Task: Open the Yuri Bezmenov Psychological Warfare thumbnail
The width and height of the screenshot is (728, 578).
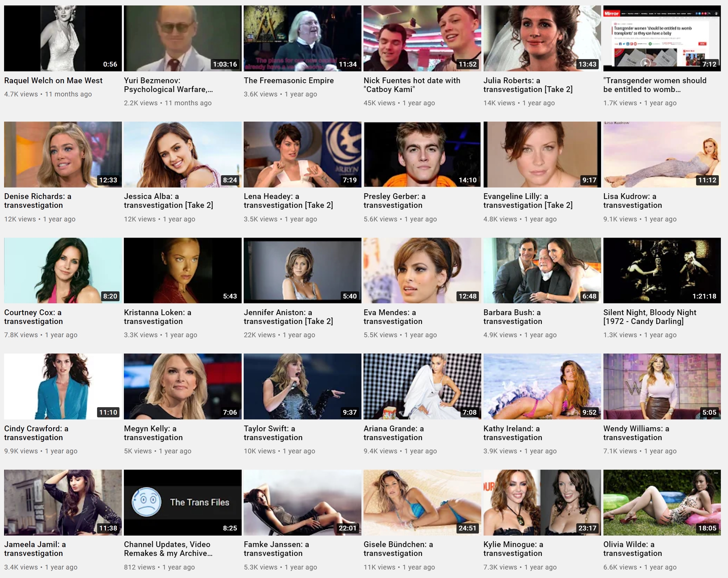Action: click(183, 38)
